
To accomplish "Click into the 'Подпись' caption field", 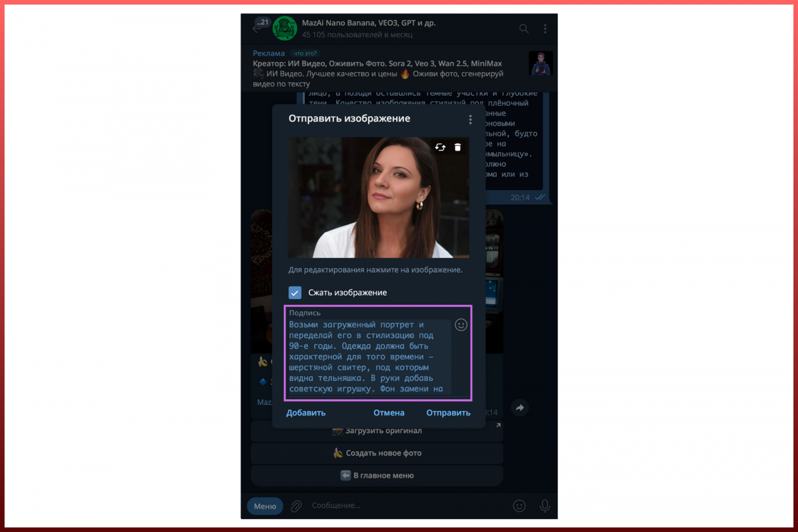I will [x=370, y=357].
